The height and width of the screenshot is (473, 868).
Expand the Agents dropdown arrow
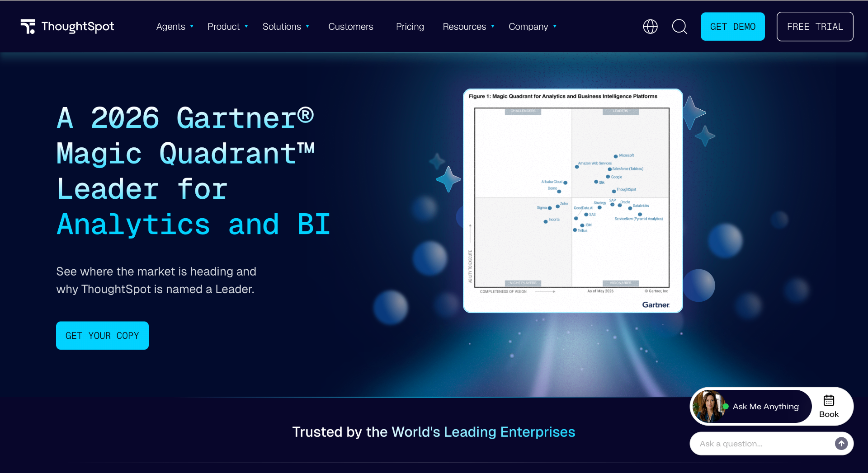192,27
